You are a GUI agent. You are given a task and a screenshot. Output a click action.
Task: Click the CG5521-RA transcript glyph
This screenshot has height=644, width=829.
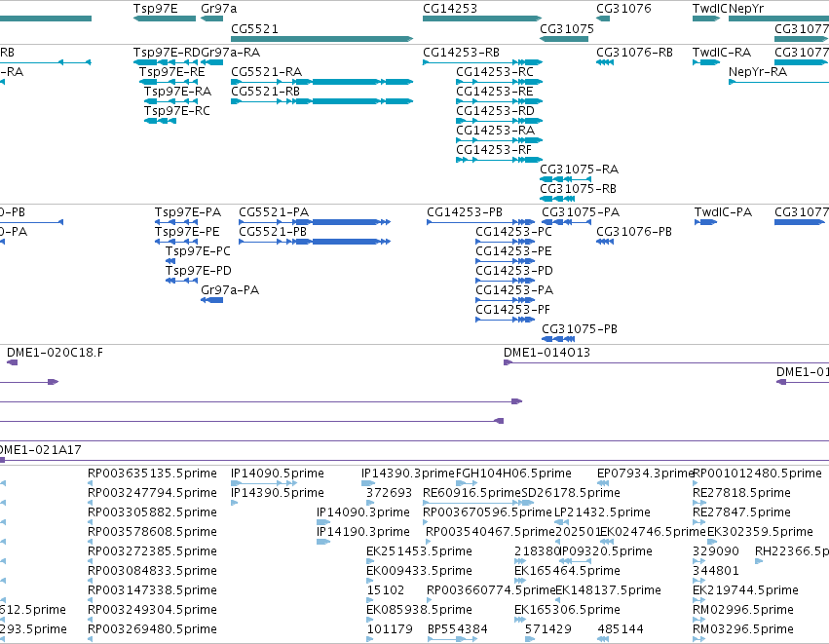click(x=322, y=82)
